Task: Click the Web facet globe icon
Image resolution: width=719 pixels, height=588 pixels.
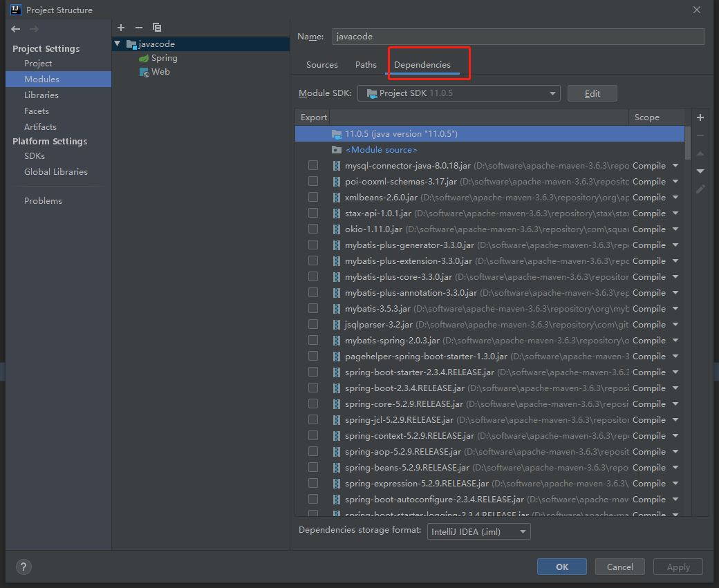Action: tap(144, 72)
